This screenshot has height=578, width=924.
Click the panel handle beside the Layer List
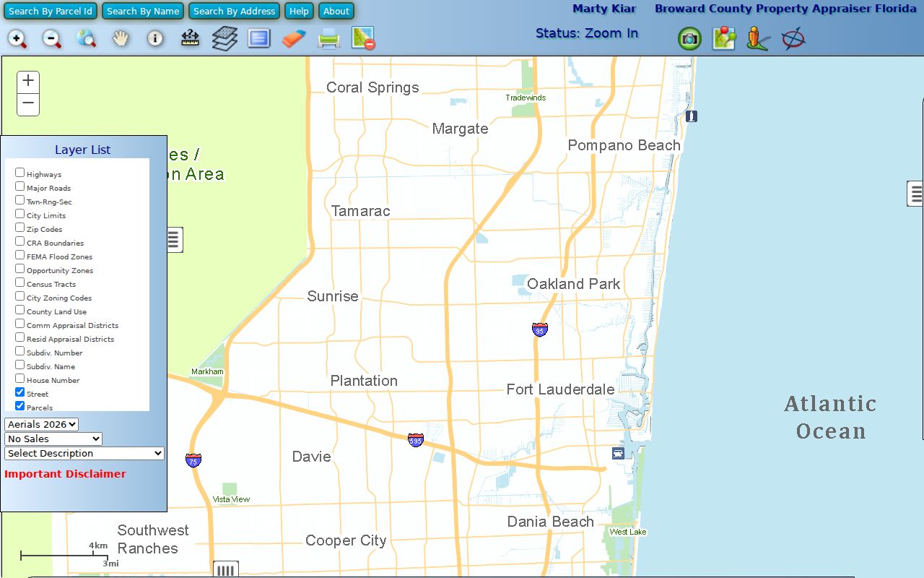pyautogui.click(x=174, y=240)
